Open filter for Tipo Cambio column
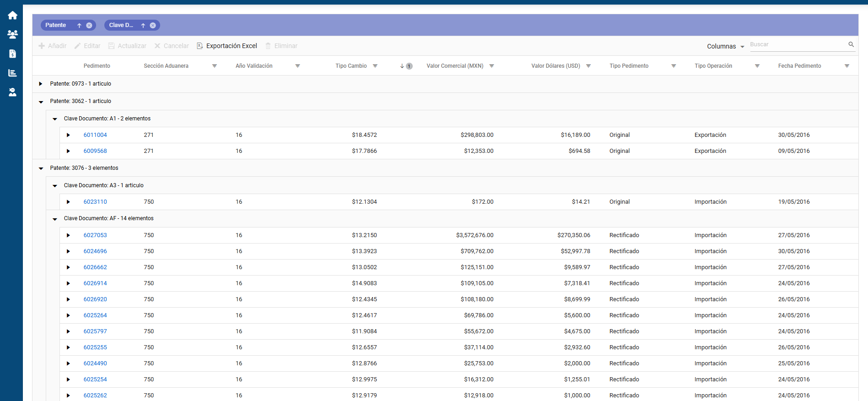 (375, 66)
